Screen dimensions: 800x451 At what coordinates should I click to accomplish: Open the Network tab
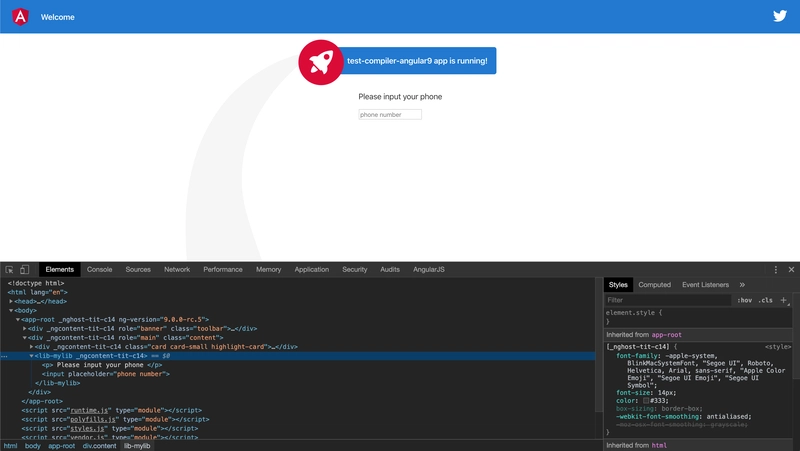[177, 269]
